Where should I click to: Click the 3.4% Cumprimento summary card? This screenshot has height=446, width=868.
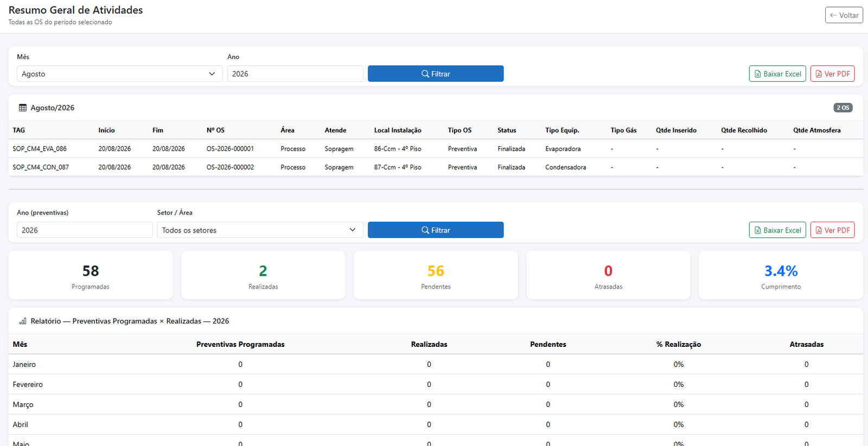781,275
